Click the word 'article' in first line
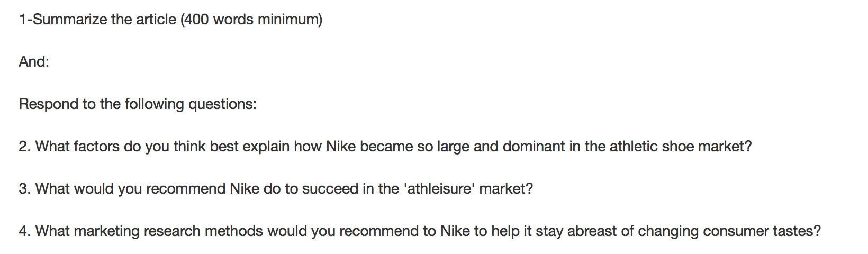The height and width of the screenshot is (254, 868). tap(156, 20)
